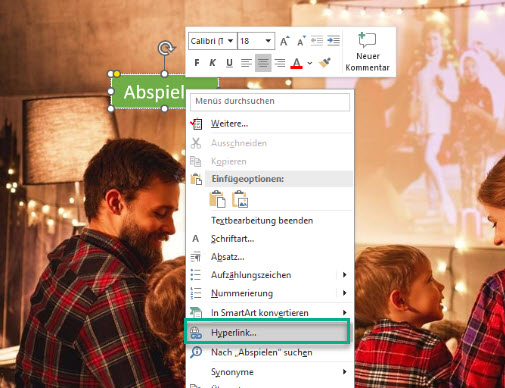This screenshot has width=505, height=388.
Task: Align text to the left
Action: [x=246, y=63]
